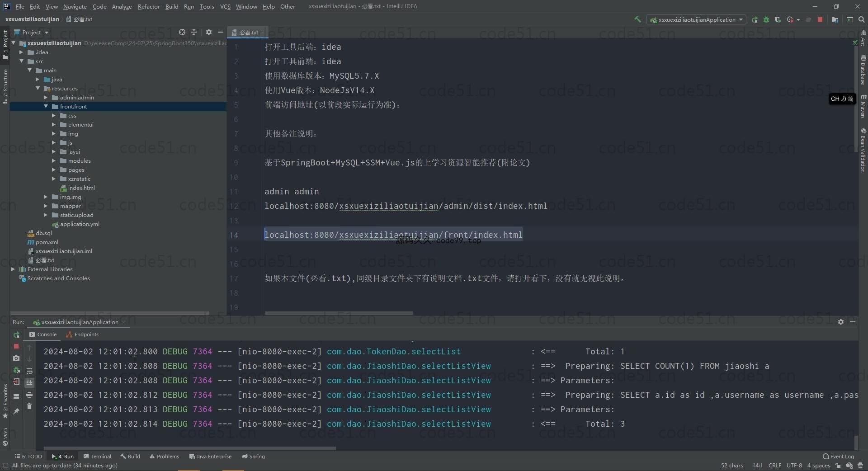The image size is (868, 471).
Task: Open the 6: TODO tool window
Action: 28,456
